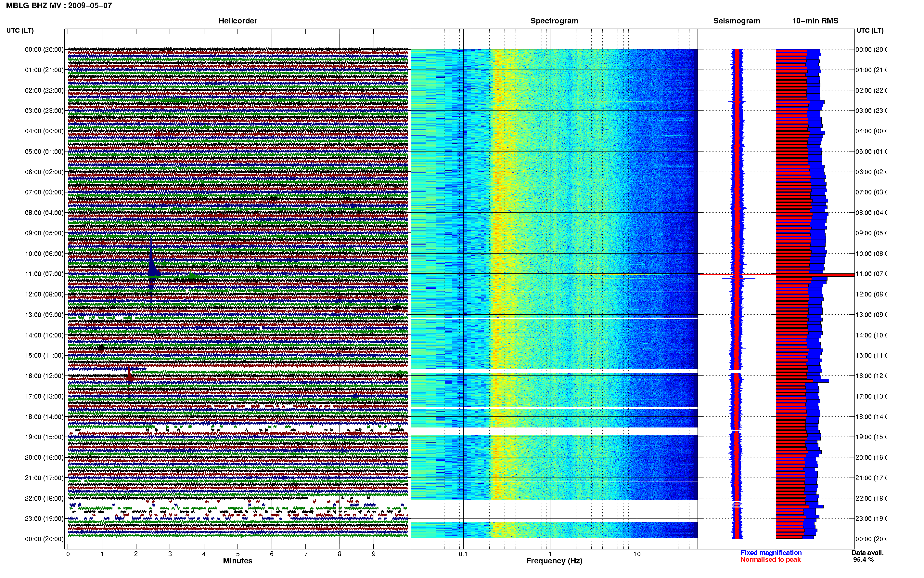Click the title MBLG BHZ MV : 2009-05-07
The height and width of the screenshot is (578, 924).
(x=59, y=5)
